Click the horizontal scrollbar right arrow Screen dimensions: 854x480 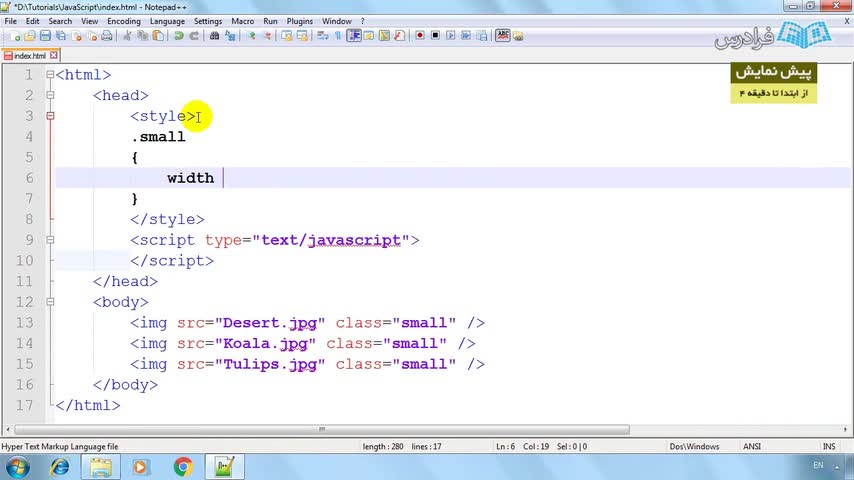(845, 429)
